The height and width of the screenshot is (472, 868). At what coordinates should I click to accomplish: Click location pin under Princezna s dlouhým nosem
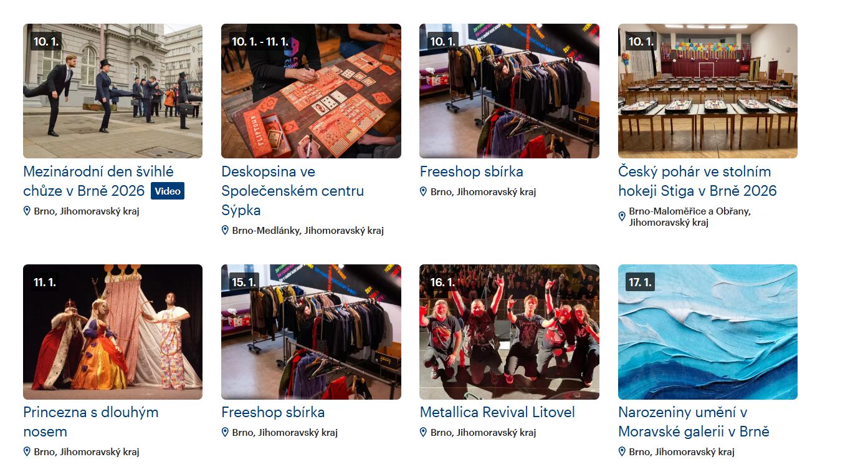click(x=27, y=451)
